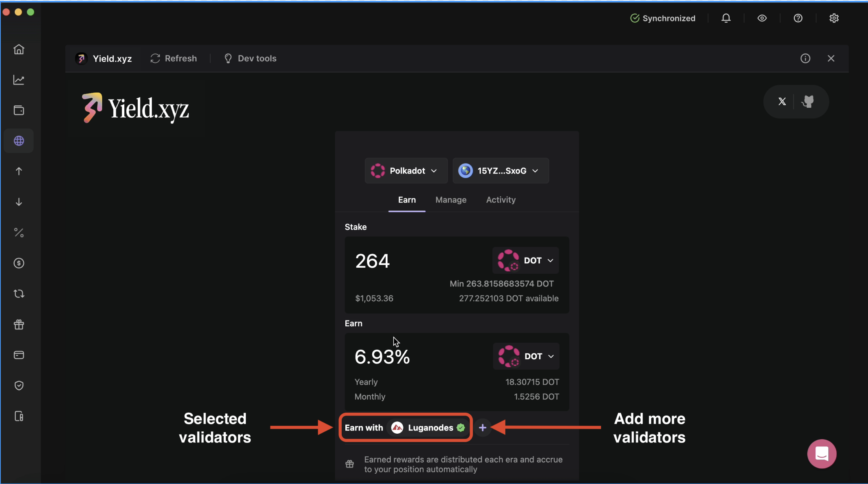Viewport: 868px width, 484px height.
Task: Open the 15YZ...SxoG account dropdown
Action: 501,171
